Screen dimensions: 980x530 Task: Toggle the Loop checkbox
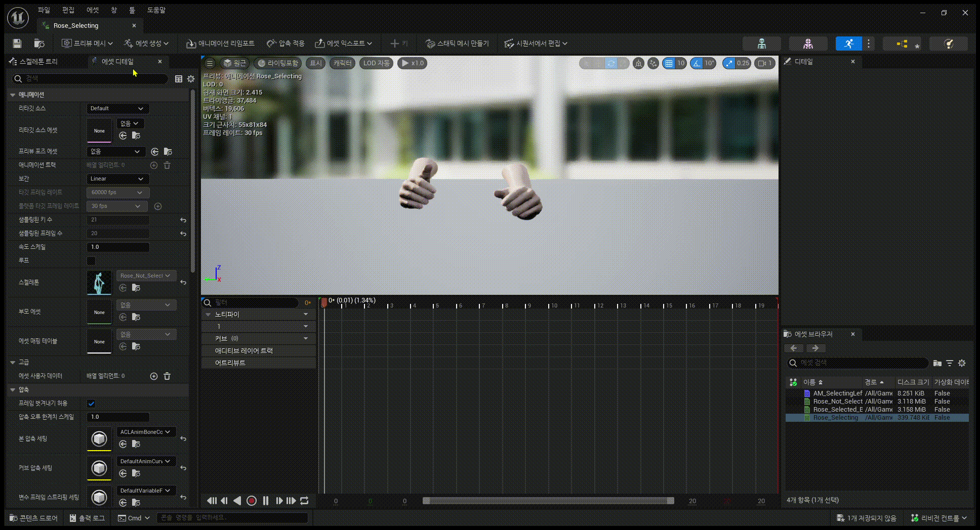(91, 261)
